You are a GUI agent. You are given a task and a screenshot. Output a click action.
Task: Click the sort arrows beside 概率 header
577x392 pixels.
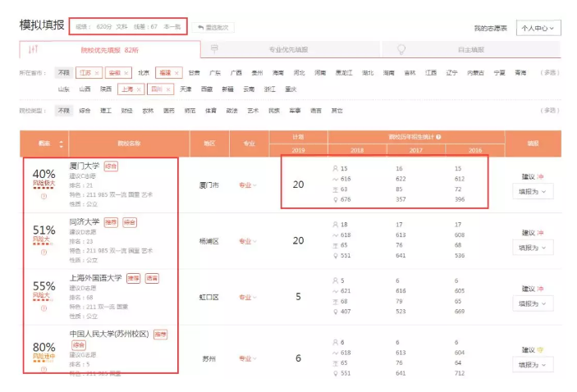60,144
